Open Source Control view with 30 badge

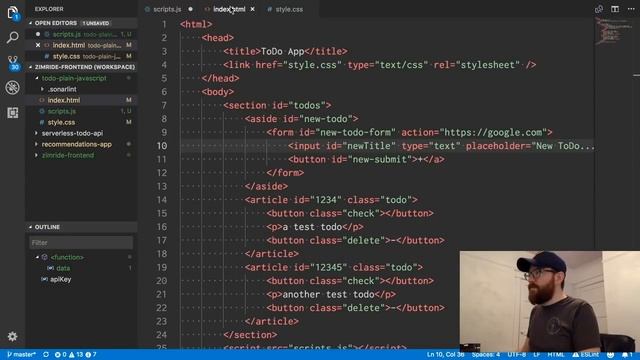point(13,63)
